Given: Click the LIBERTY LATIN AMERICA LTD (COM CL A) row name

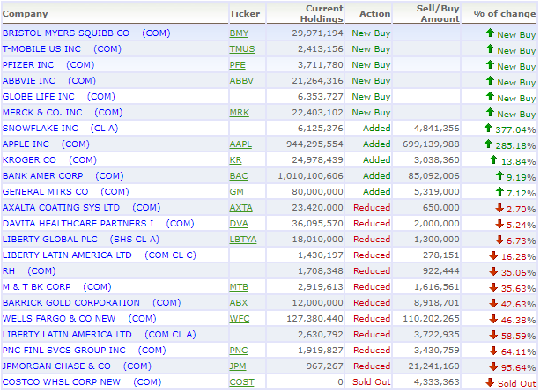Looking at the screenshot, I should click(x=100, y=335).
